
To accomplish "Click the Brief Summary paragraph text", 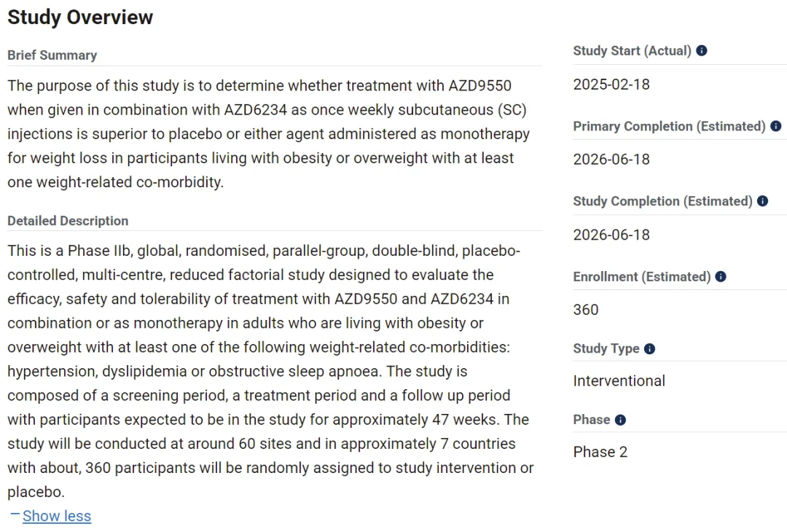I will coord(268,134).
